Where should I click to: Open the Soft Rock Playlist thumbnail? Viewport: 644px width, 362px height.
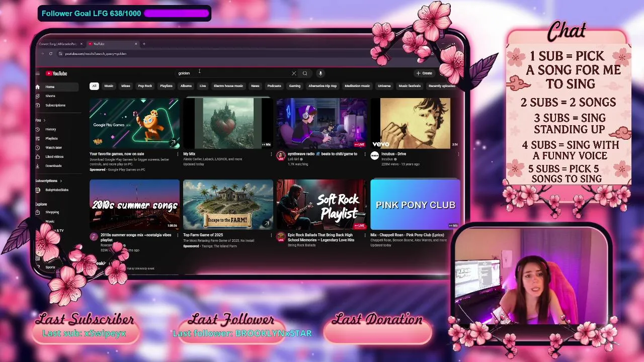pyautogui.click(x=321, y=205)
